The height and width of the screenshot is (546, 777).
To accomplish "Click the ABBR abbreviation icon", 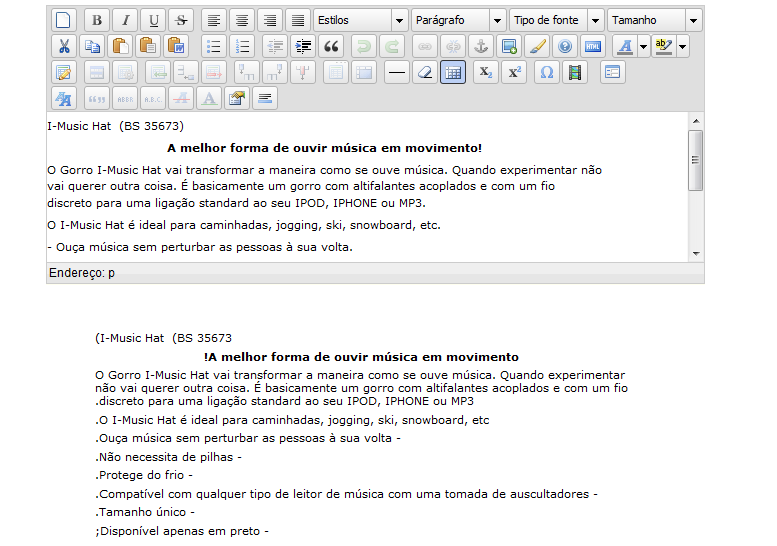I will 125,98.
